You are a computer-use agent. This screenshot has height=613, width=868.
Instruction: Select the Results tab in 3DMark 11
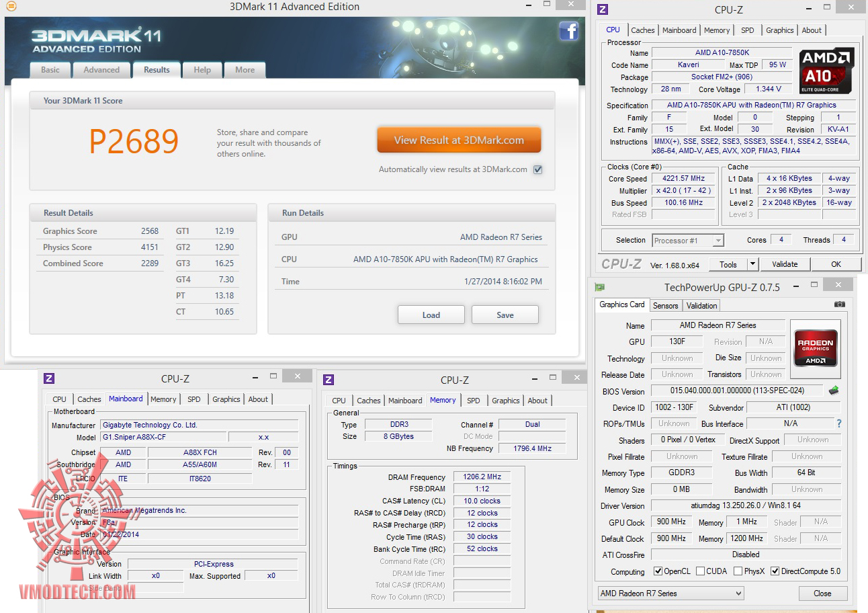(157, 70)
